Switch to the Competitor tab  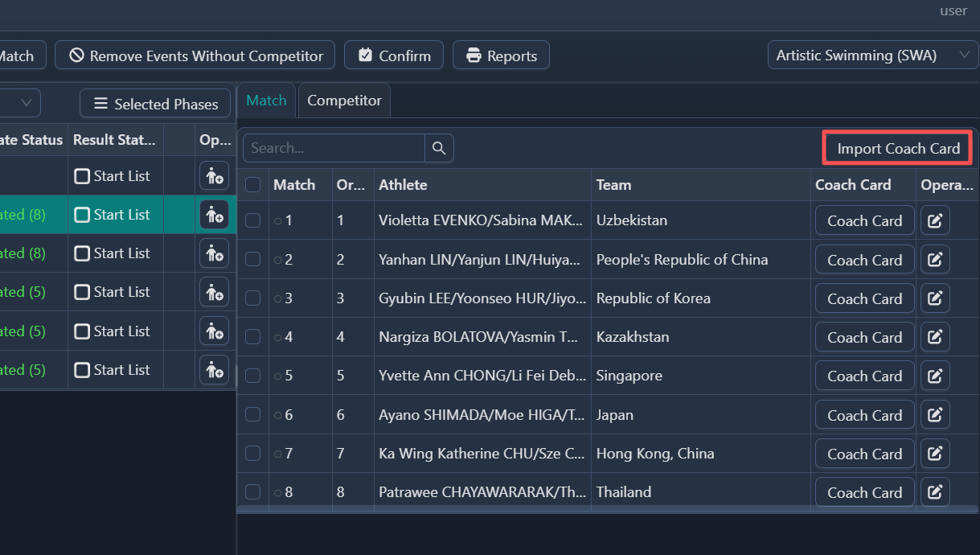(x=344, y=101)
